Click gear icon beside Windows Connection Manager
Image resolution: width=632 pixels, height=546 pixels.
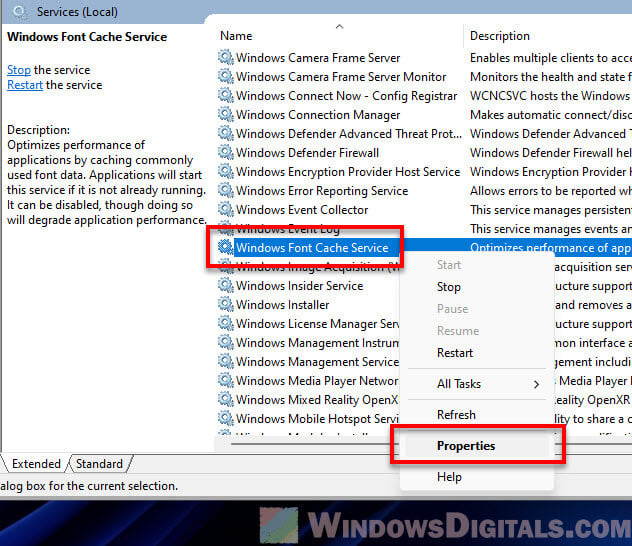(x=226, y=114)
